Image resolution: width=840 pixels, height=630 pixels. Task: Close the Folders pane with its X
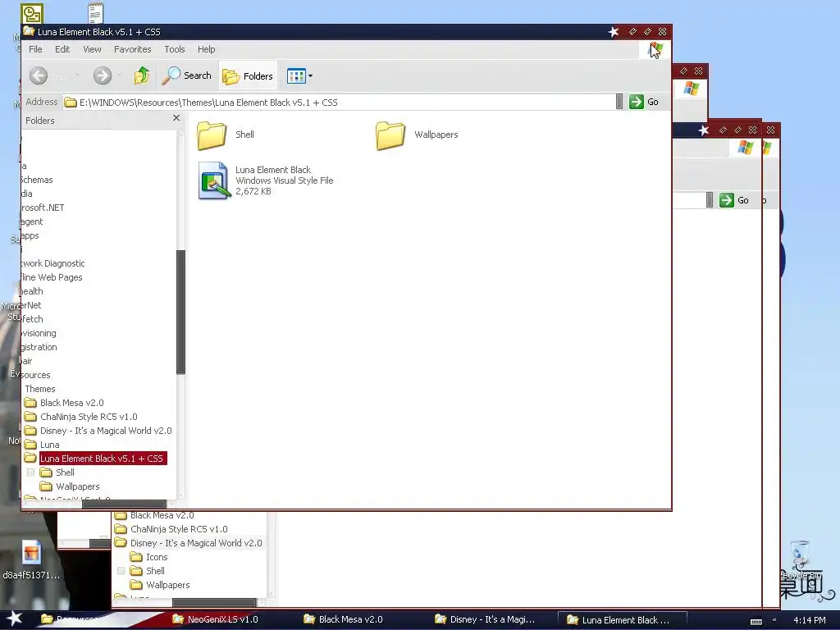(176, 118)
